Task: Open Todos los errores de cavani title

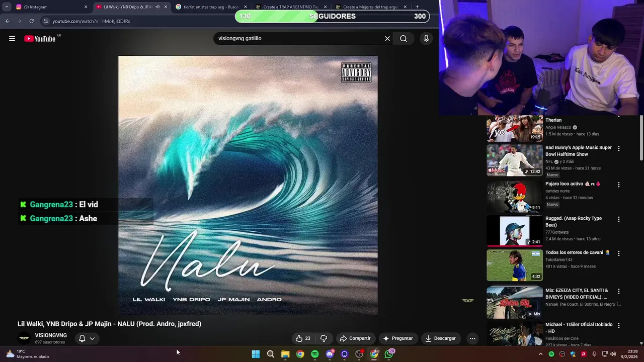Action: [578, 252]
